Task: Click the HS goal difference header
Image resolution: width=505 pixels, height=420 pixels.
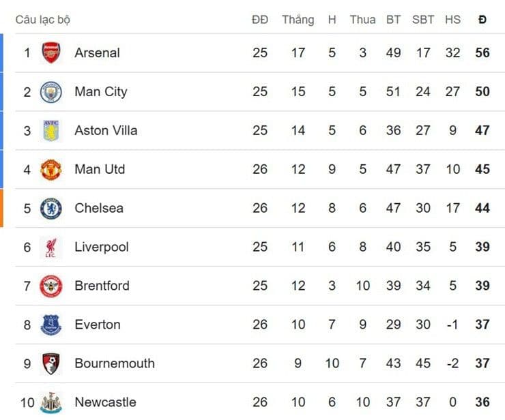Action: pyautogui.click(x=452, y=20)
